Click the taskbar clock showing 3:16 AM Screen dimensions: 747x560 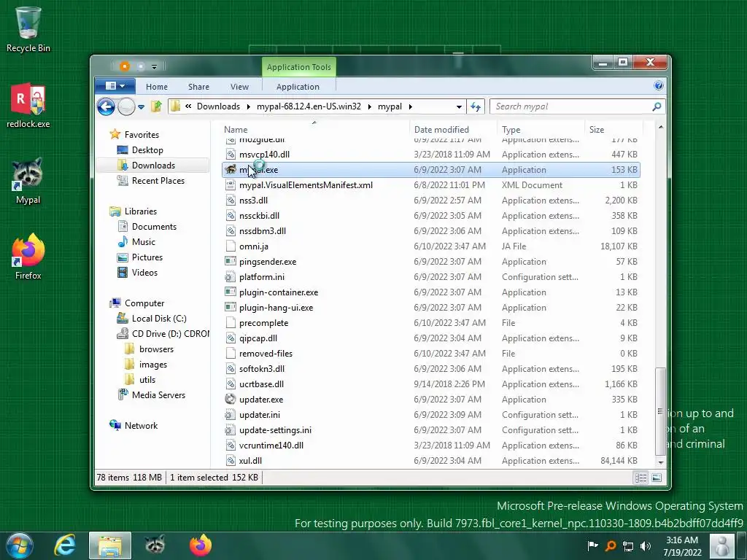pyautogui.click(x=682, y=545)
